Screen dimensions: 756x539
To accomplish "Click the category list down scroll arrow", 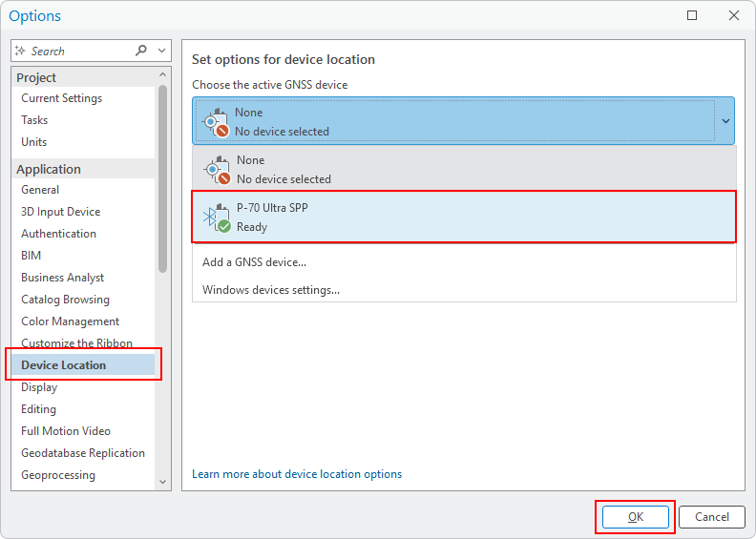I will [x=162, y=482].
